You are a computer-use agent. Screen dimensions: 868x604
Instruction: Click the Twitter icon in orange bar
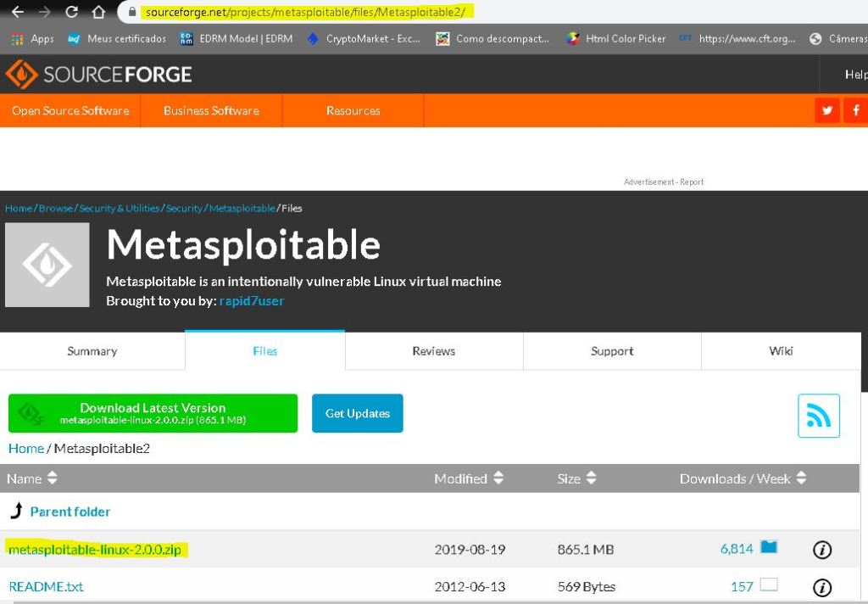point(827,110)
